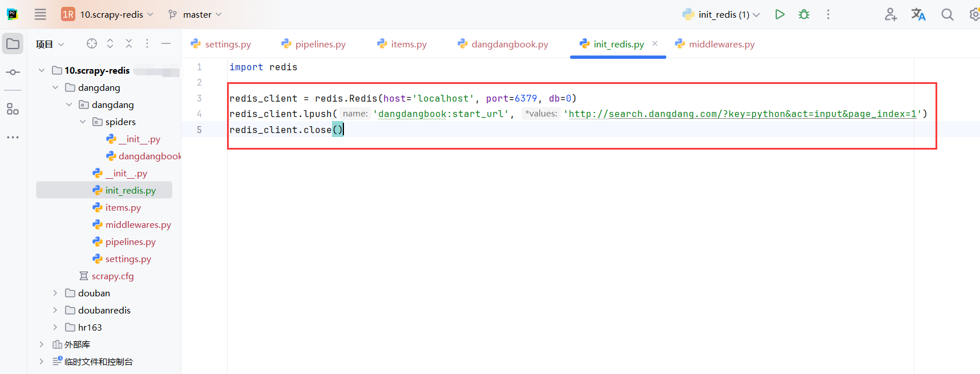Collapse the inner dangdang package

click(x=69, y=104)
